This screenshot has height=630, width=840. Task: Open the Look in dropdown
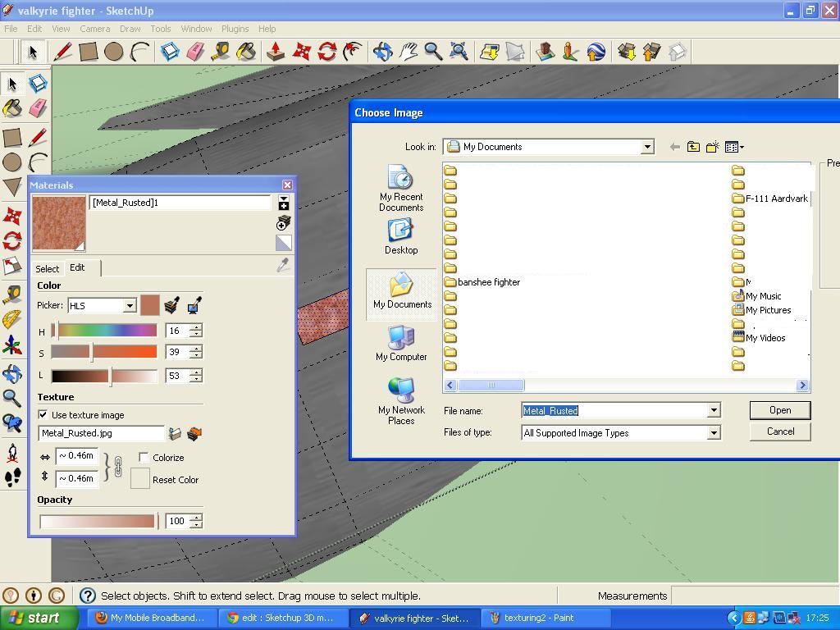tap(647, 146)
